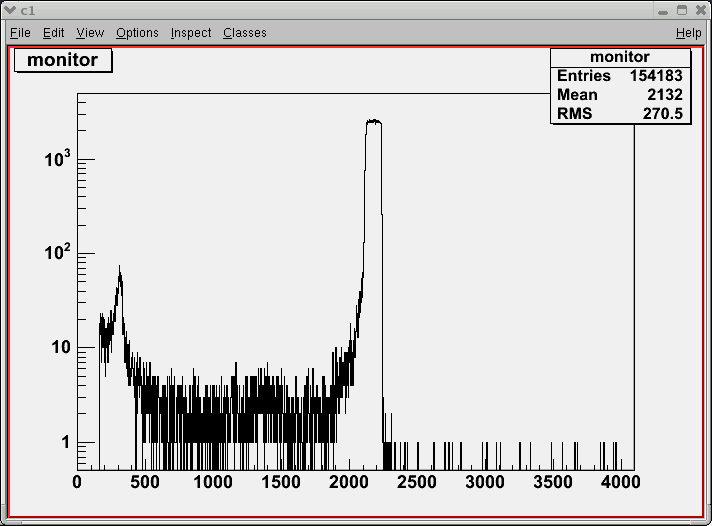Click the y-axis label 10
Viewport: 712px width, 526px height.
pos(61,347)
